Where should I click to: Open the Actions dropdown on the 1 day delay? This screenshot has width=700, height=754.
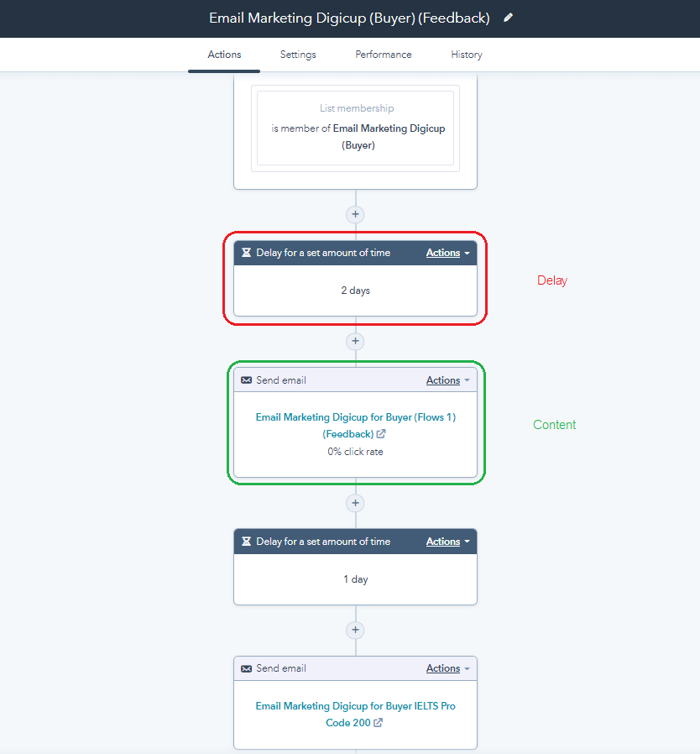(x=443, y=542)
